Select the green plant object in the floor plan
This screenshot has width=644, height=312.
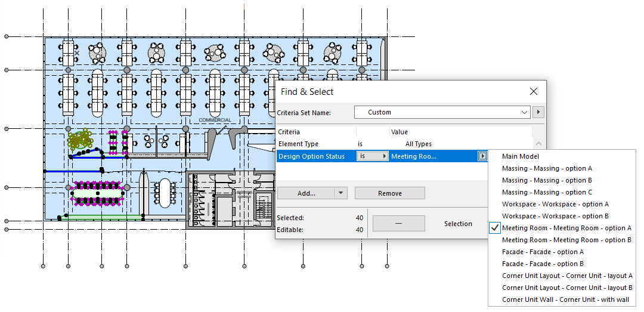(x=79, y=140)
